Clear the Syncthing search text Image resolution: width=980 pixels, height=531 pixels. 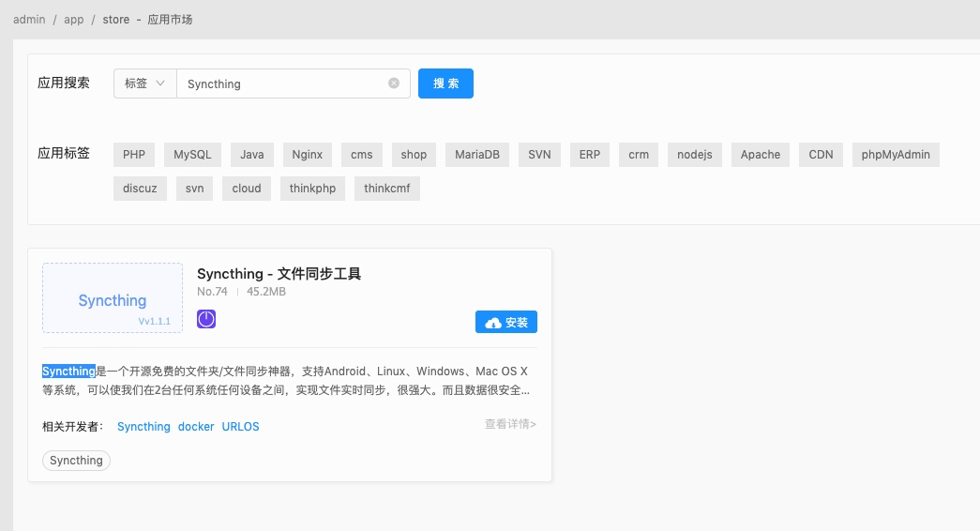394,83
